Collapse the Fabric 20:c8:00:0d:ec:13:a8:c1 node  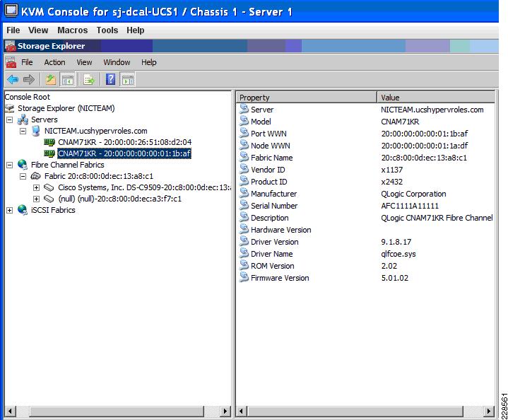pyautogui.click(x=23, y=177)
